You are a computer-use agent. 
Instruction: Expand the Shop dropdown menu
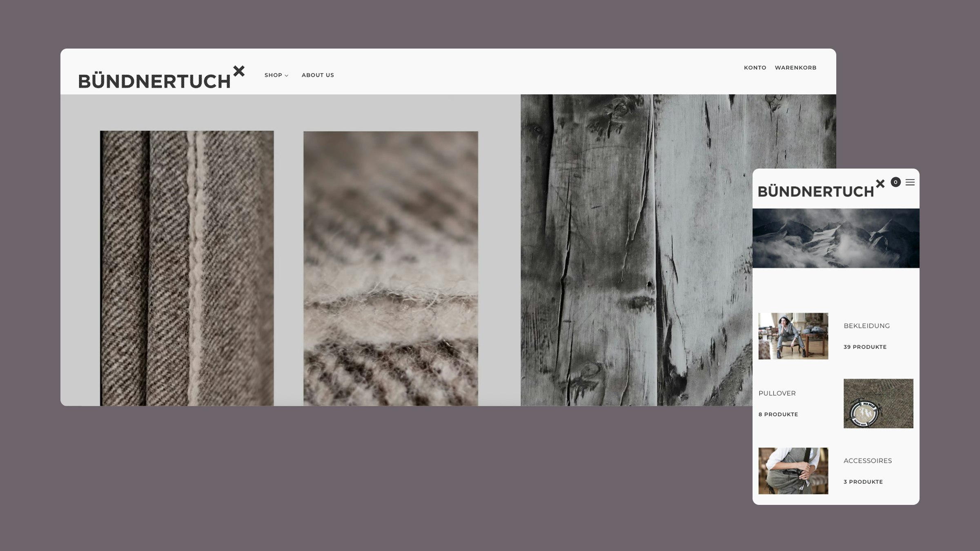pyautogui.click(x=276, y=75)
